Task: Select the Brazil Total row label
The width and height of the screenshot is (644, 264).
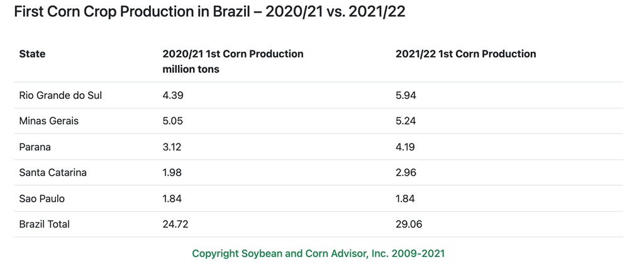Action: [45, 224]
